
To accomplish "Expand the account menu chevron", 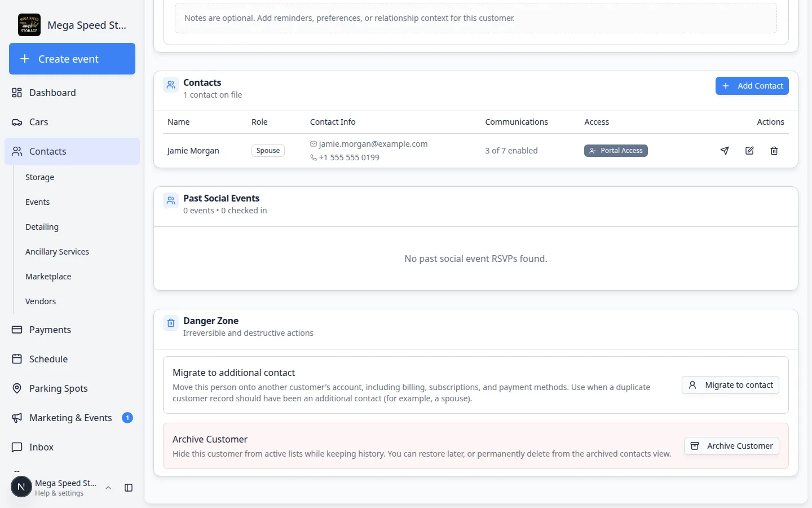I will 108,488.
